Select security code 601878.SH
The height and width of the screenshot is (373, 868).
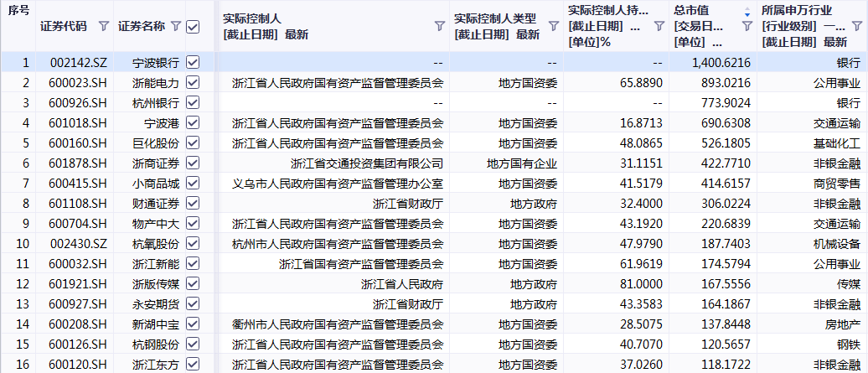point(77,163)
